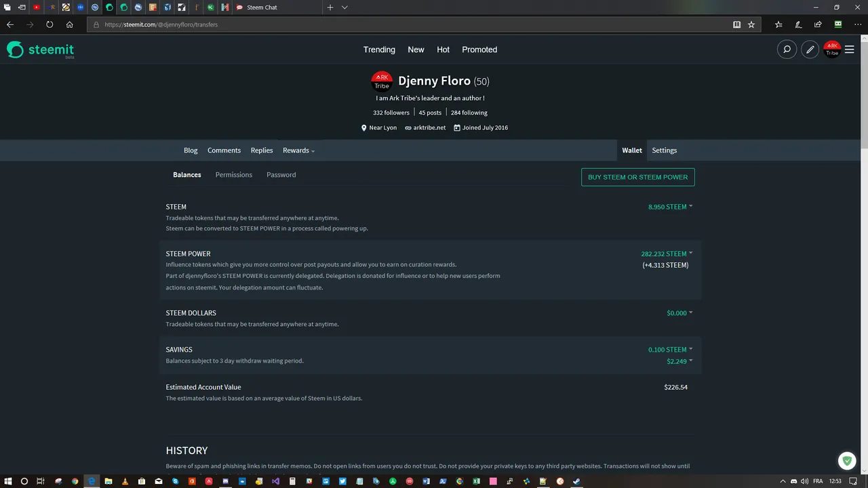
Task: Click the reading view book icon
Action: [x=736, y=24]
